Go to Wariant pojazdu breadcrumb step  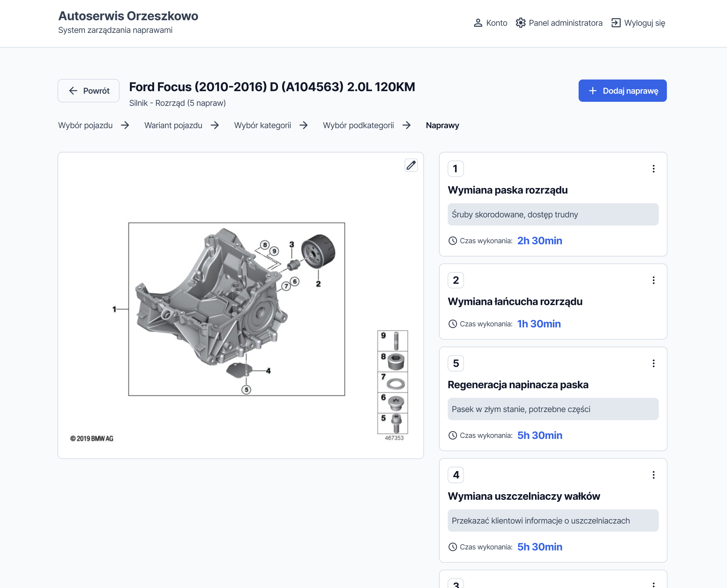[x=173, y=125]
